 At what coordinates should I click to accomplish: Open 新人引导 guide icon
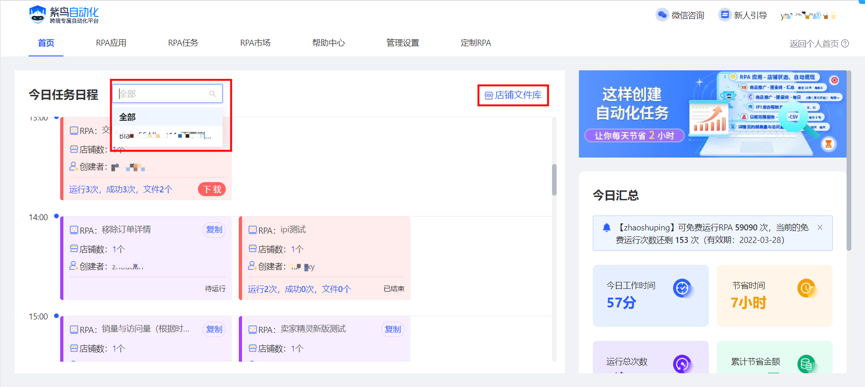(724, 15)
